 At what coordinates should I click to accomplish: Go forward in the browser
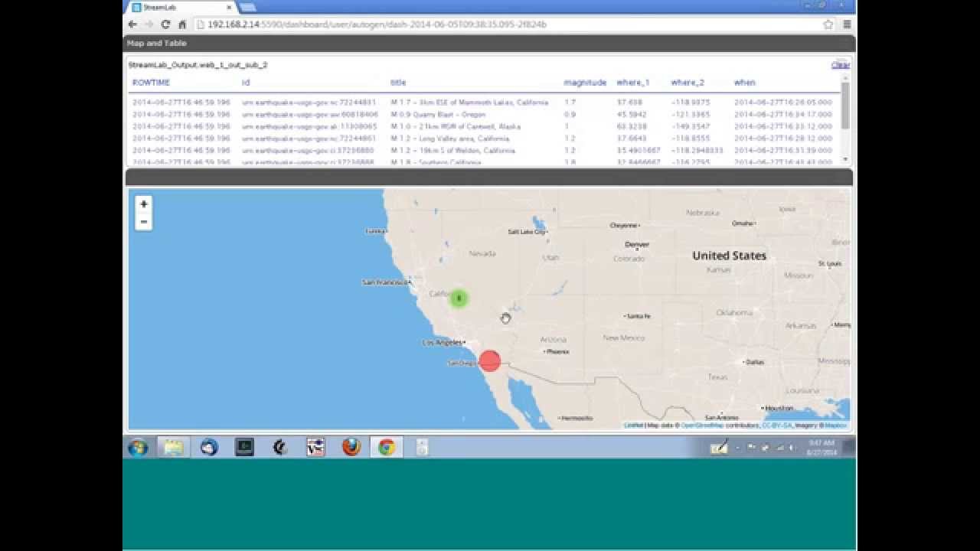click(149, 24)
